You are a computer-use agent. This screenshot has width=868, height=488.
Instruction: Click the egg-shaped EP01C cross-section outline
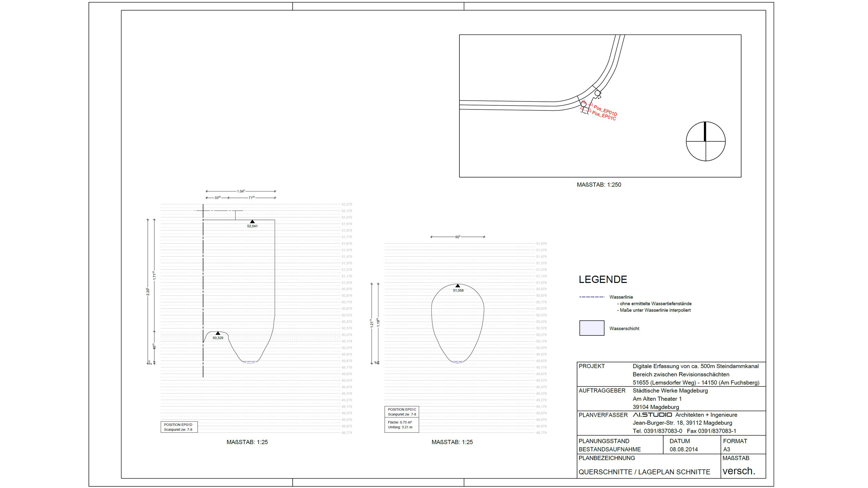(458, 323)
